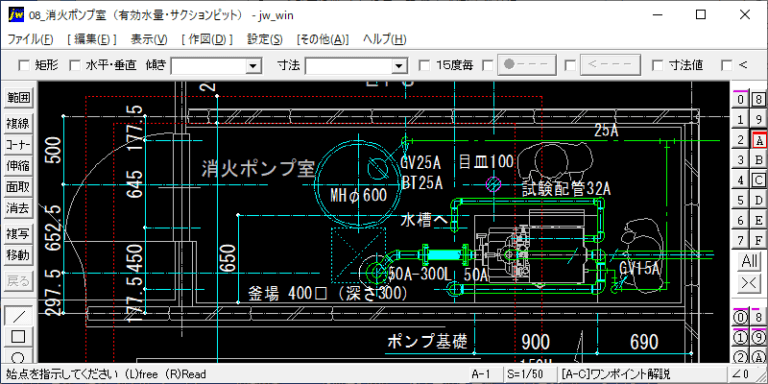Pick the コーナー corner tool
The height and width of the screenshot is (384, 768).
(x=18, y=145)
